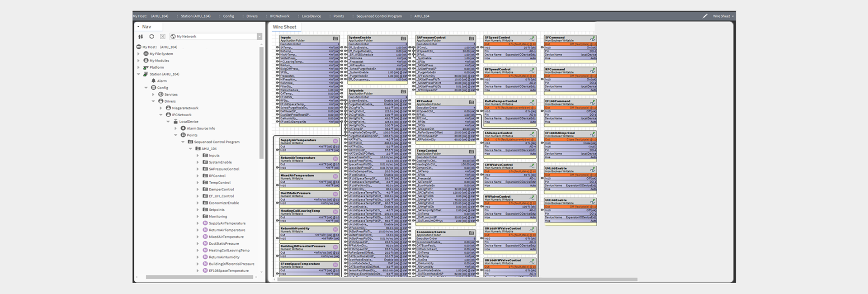
Task: Click the Alarm bell icon in tree
Action: pyautogui.click(x=153, y=81)
